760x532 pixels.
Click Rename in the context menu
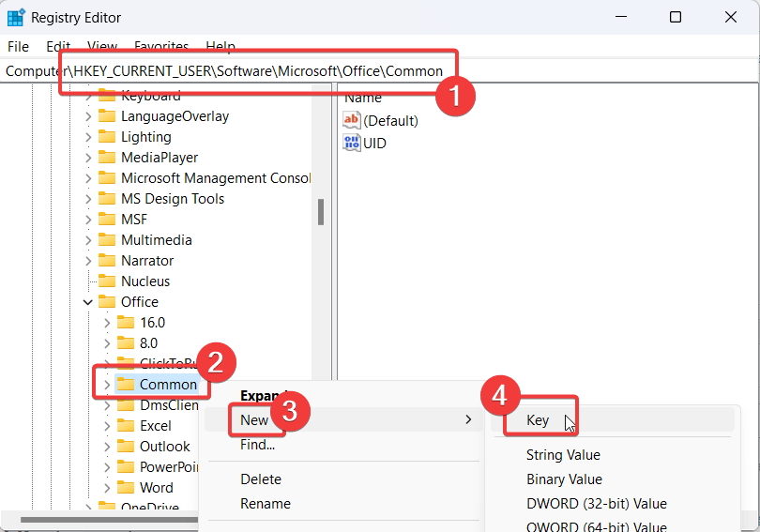pyautogui.click(x=265, y=504)
